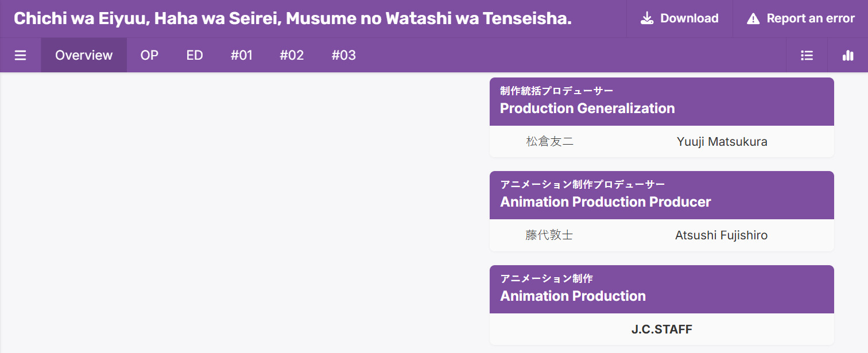Select the Japanese name 藤代敦士
This screenshot has width=868, height=353.
(x=549, y=235)
